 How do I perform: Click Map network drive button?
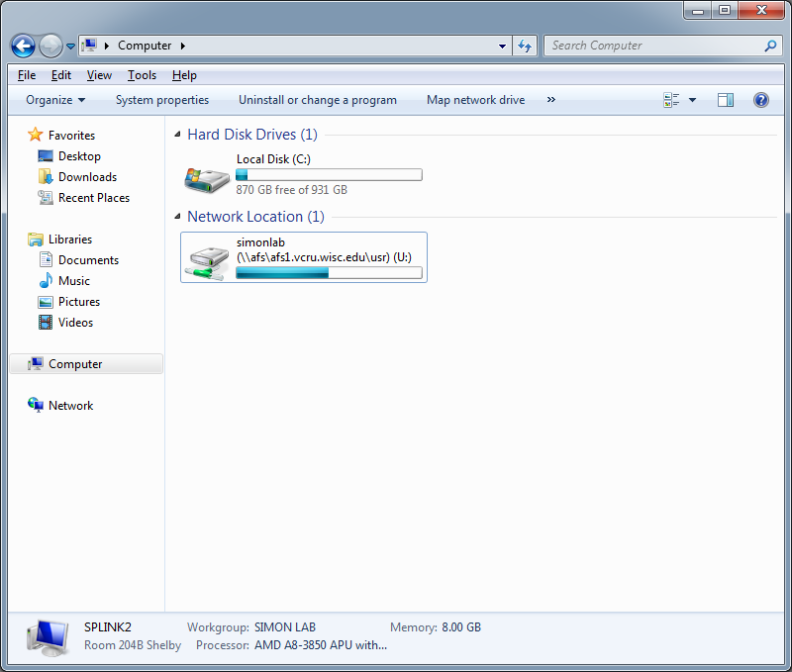pyautogui.click(x=475, y=100)
